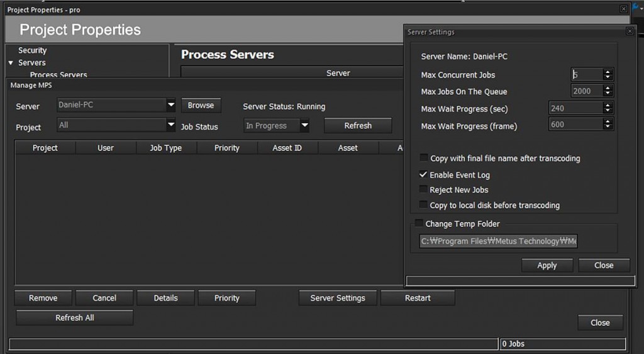The height and width of the screenshot is (354, 644).
Task: Decrease Max Jobs On The Queue value
Action: (608, 94)
